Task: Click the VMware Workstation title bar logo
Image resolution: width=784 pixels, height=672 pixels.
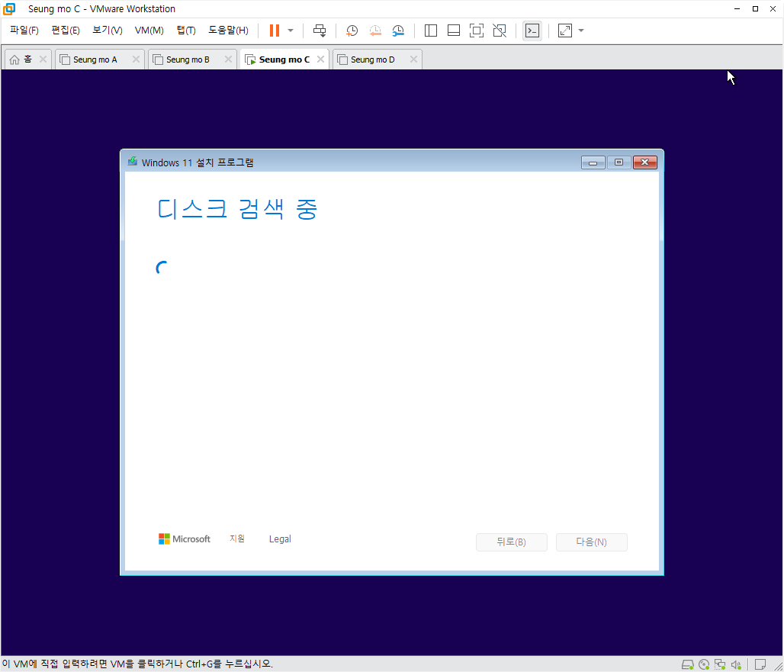Action: (x=9, y=9)
